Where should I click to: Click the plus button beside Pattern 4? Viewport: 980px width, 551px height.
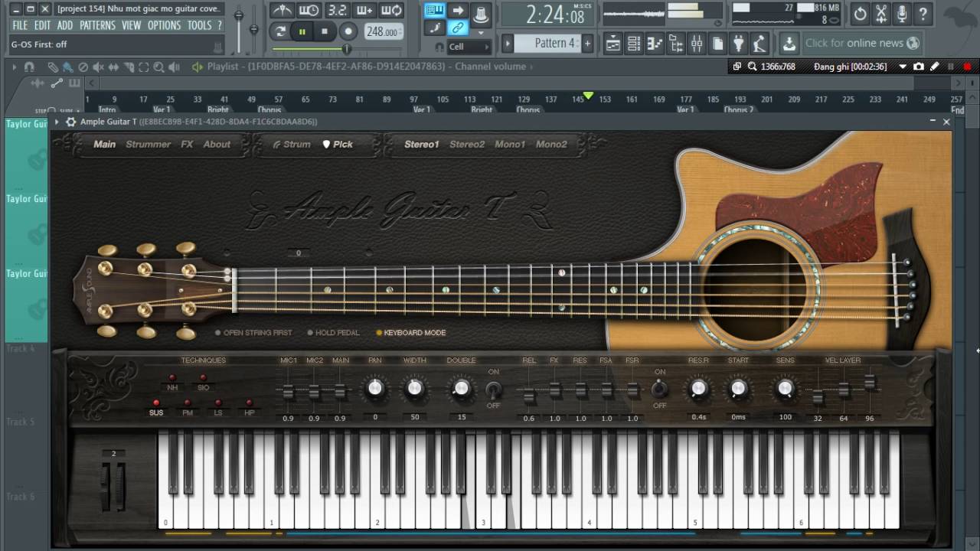(588, 44)
